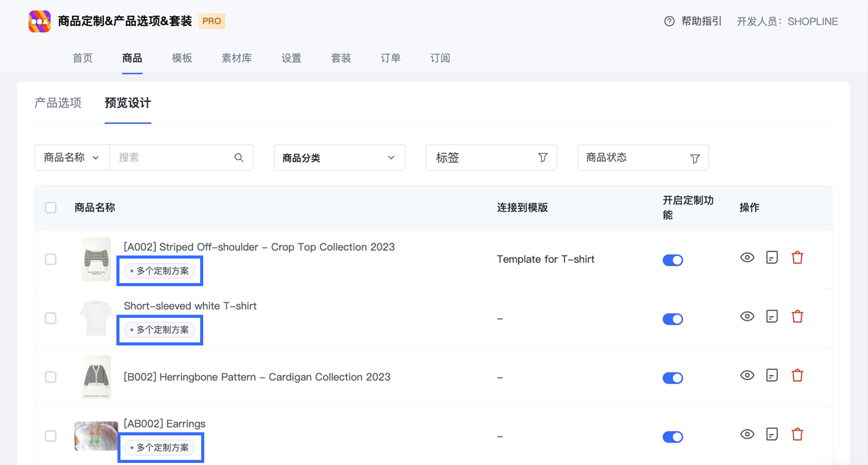Tick the select-all checkbox in table header

[51, 207]
